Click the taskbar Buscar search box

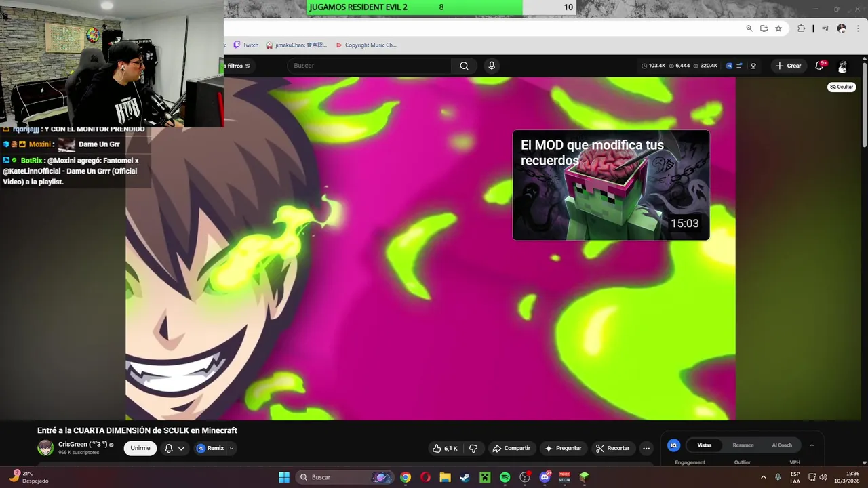pyautogui.click(x=344, y=477)
